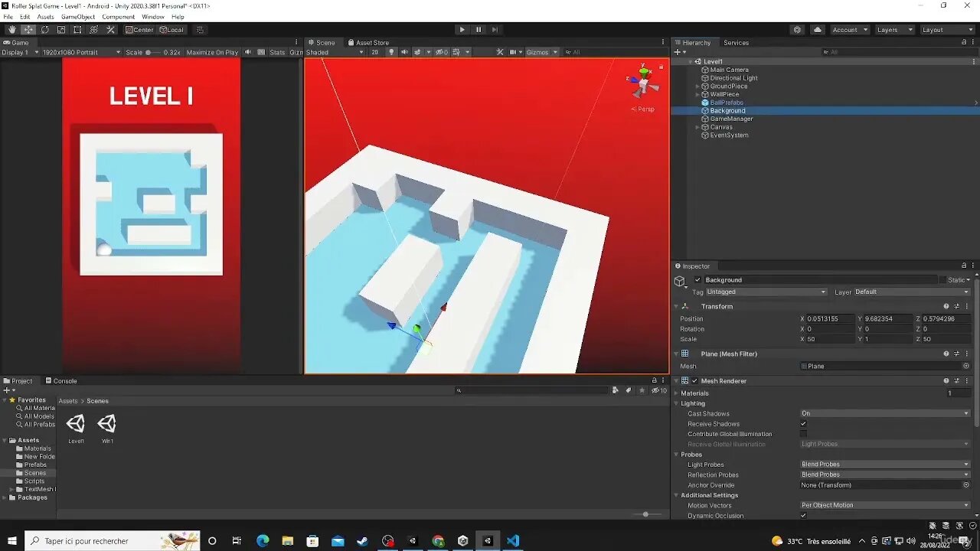Open the Window menu
Viewport: 980px width, 551px height.
tap(153, 17)
